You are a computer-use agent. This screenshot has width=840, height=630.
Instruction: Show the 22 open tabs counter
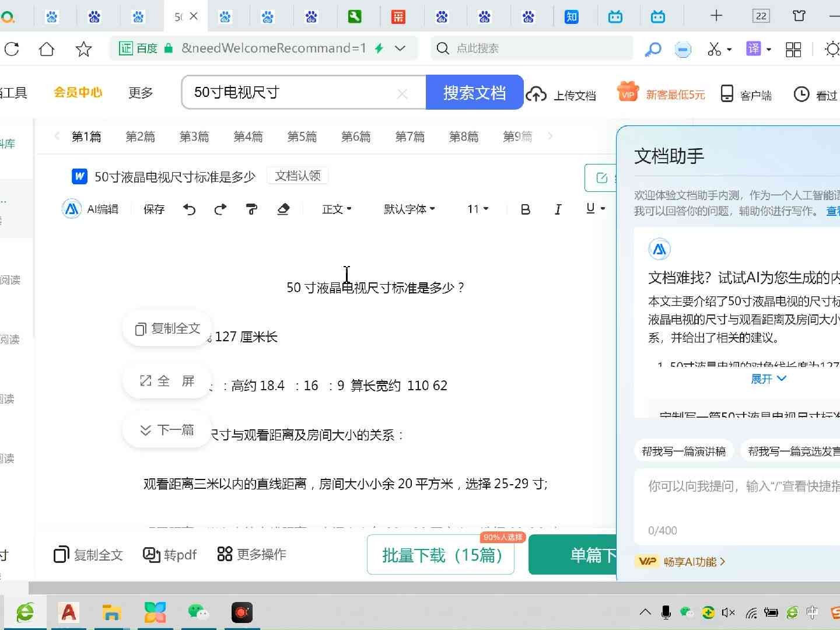(x=761, y=16)
